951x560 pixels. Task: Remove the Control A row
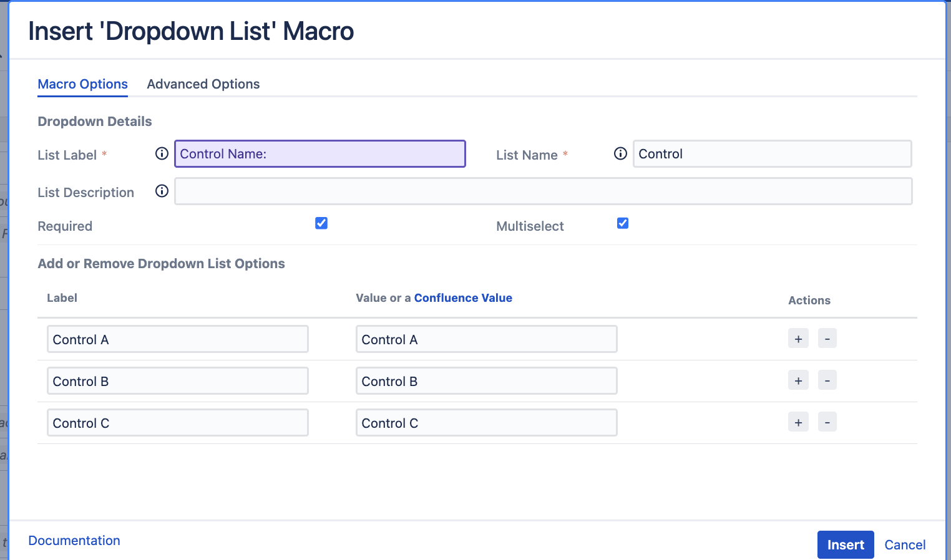[827, 339]
